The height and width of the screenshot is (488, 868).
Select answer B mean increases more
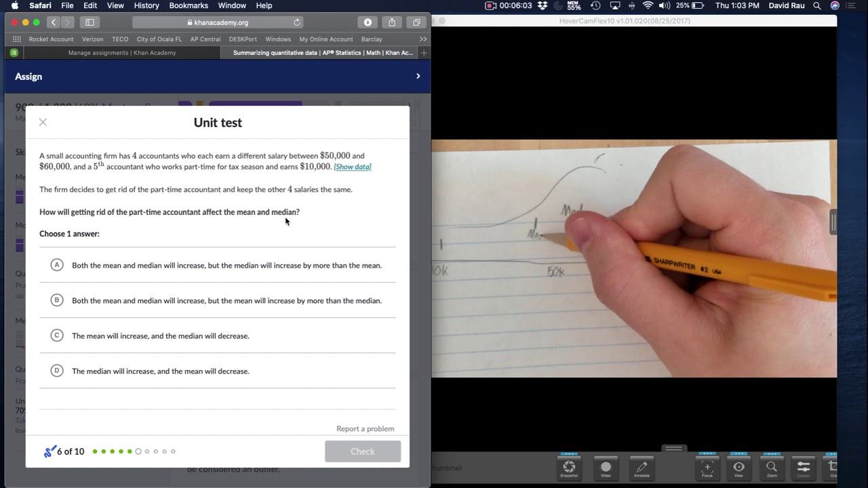pyautogui.click(x=217, y=300)
